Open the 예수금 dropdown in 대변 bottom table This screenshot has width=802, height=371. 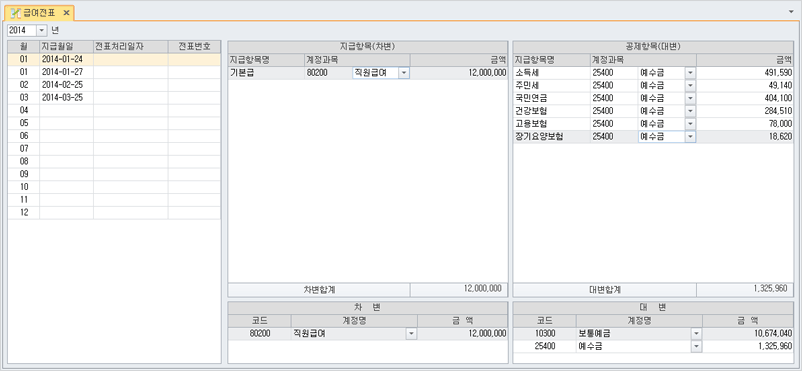[x=696, y=346]
